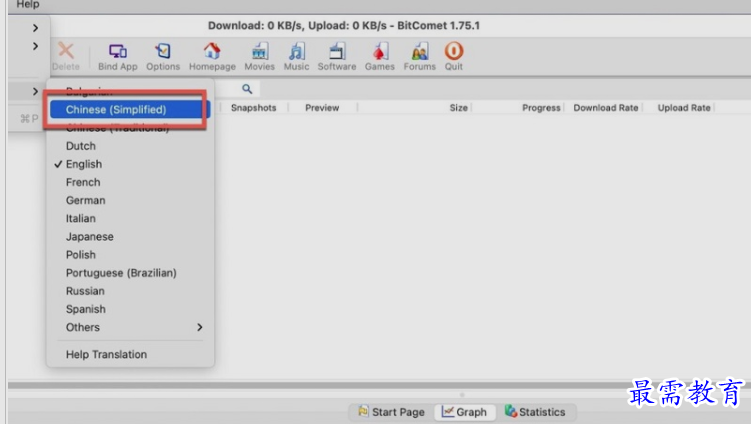Sort by Upload Rate column header
Screen dimensions: 751x424
684,108
